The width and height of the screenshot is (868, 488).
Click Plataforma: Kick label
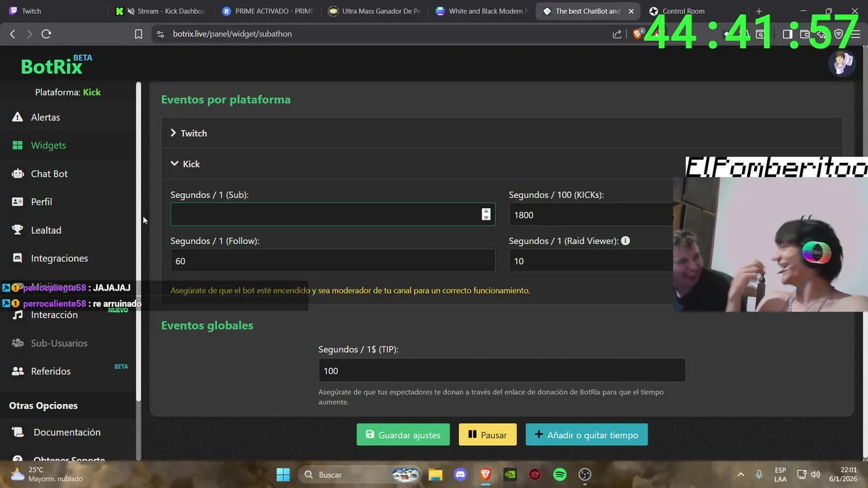[x=68, y=92]
